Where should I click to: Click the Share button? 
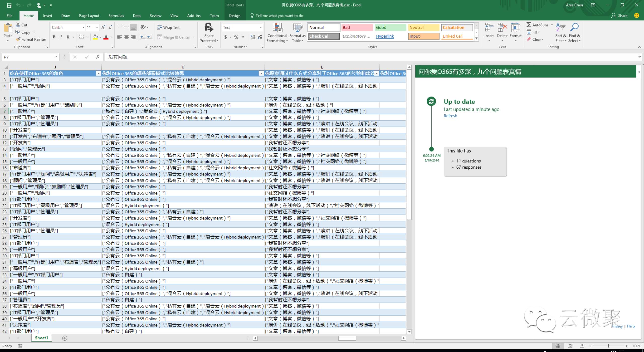pos(619,16)
